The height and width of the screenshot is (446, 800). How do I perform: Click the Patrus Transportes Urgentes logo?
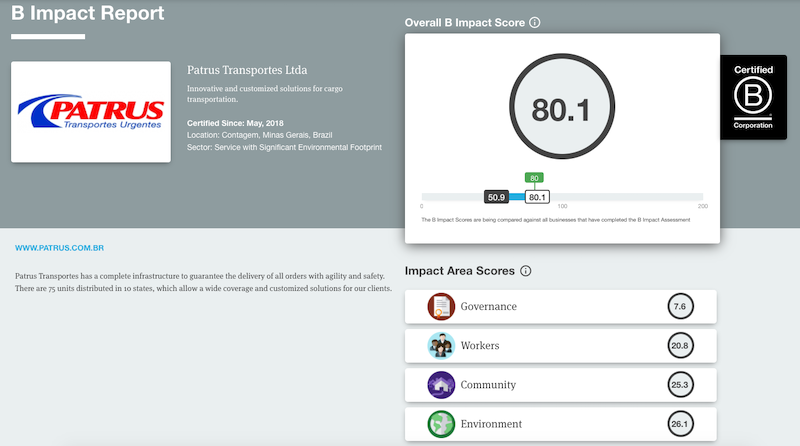tap(91, 112)
